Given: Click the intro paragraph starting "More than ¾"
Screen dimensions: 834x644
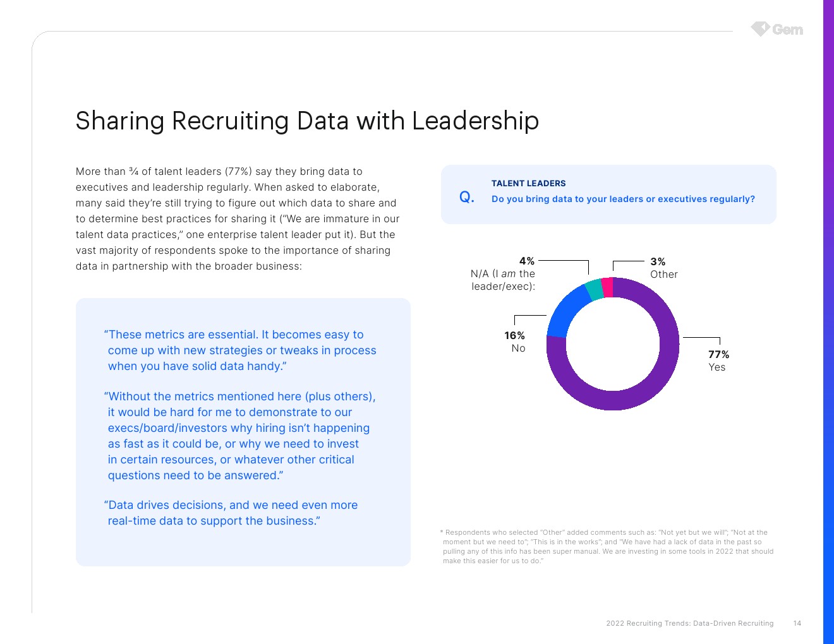Looking at the screenshot, I should tap(237, 218).
